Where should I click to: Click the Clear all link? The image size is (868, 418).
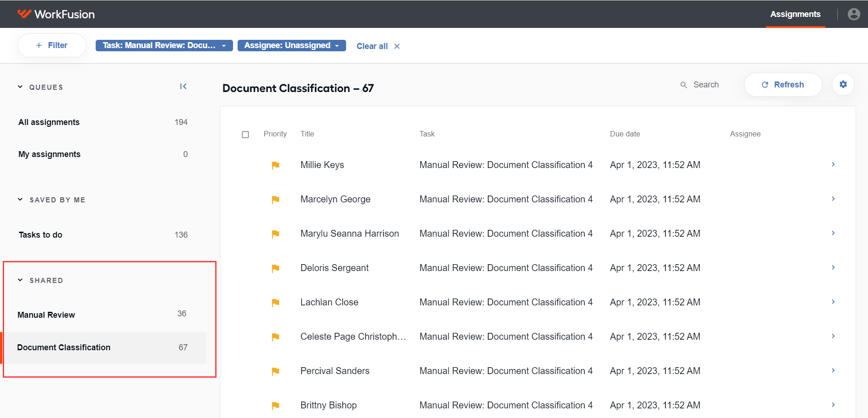point(372,46)
